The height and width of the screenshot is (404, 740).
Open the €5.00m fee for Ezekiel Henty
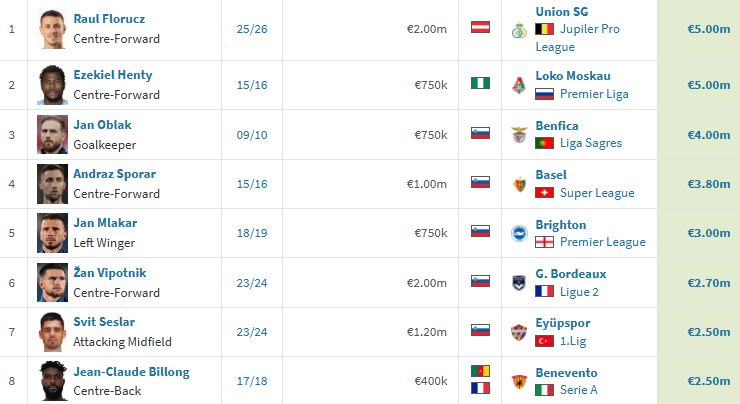[709, 85]
